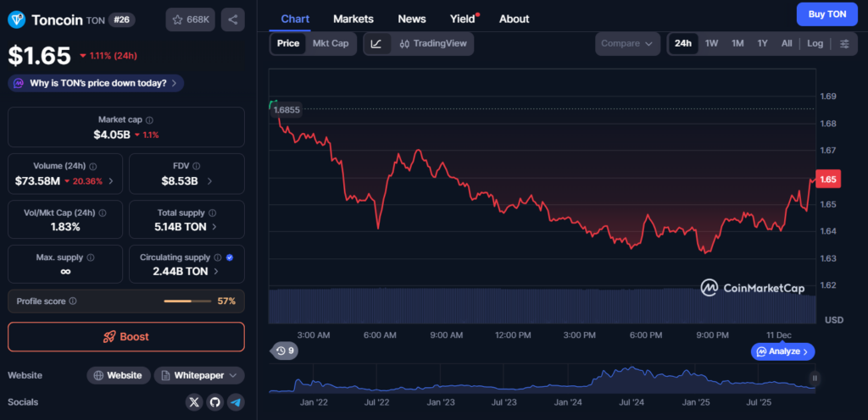Screen dimensions: 868x420
Task: Click the Toncoin logo icon
Action: (17, 19)
